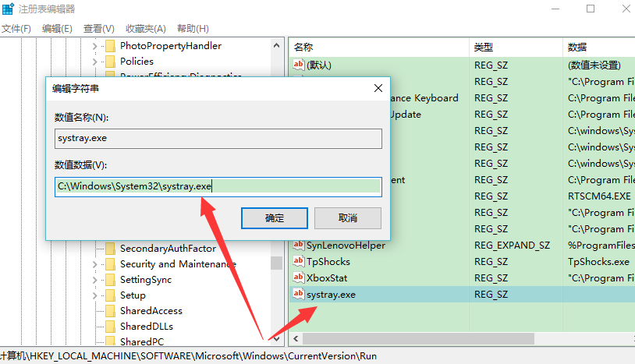
Task: Click into the 数值数据 value field
Action: (218, 186)
